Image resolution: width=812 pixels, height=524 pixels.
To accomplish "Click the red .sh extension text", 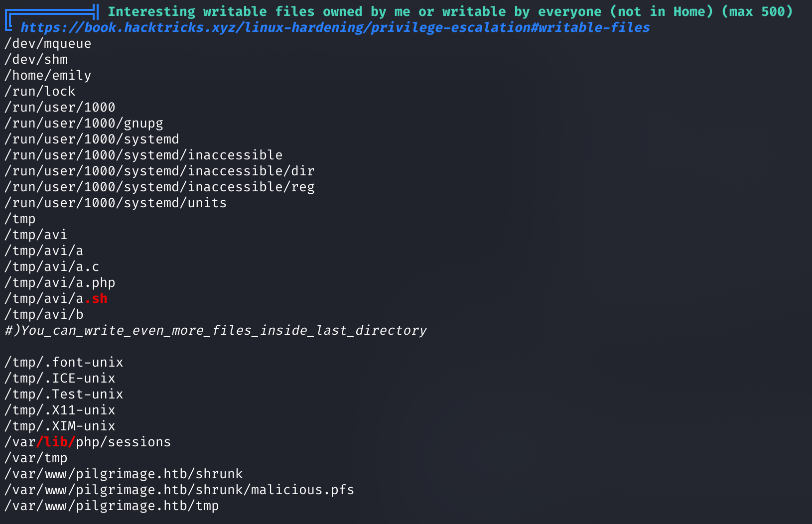I will (96, 298).
